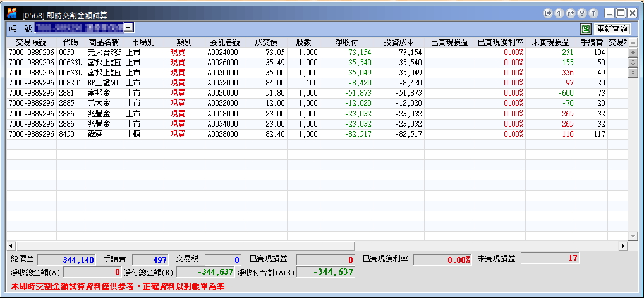Open help via the question mark icon
This screenshot has height=298, width=644.
click(x=582, y=13)
